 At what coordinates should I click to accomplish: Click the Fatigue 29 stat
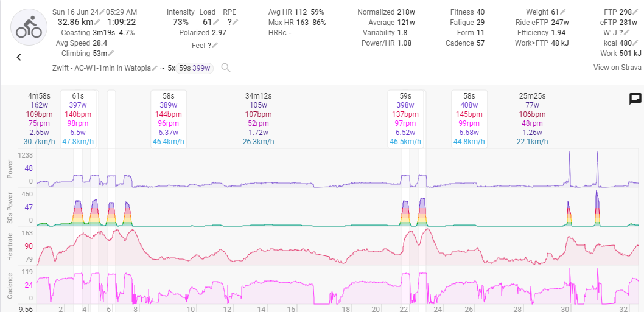pyautogui.click(x=467, y=22)
